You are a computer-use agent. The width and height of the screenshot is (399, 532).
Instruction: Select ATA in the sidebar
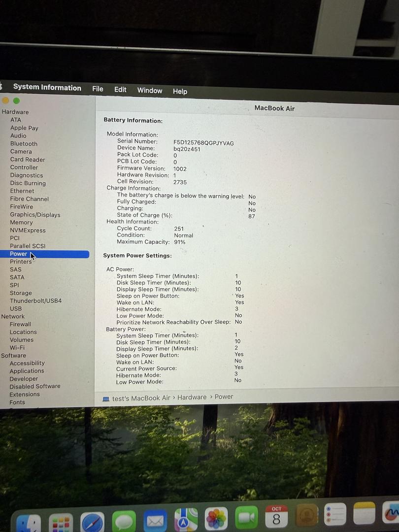[16, 120]
